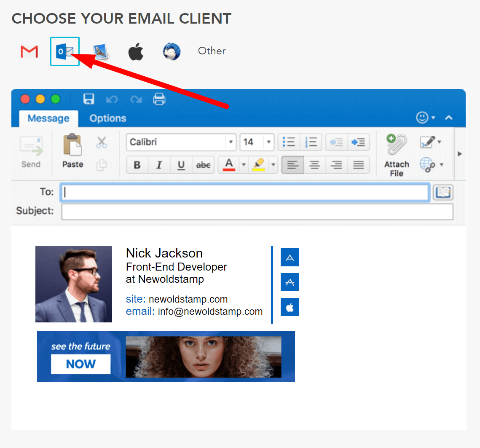Align text to the left

pos(292,165)
